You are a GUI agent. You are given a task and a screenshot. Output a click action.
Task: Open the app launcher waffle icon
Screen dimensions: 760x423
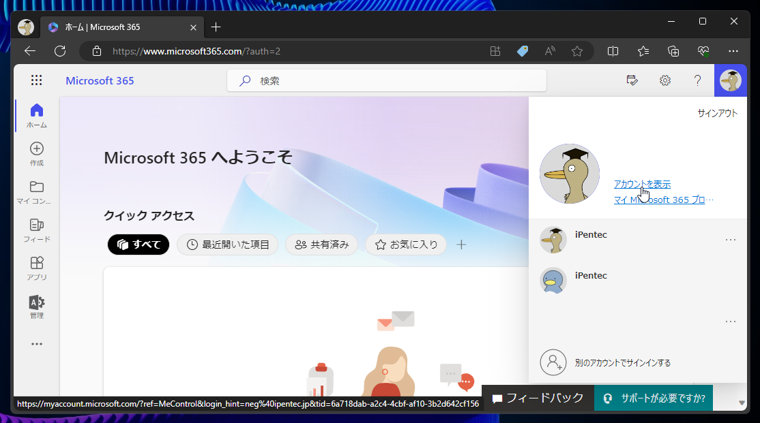[x=36, y=80]
